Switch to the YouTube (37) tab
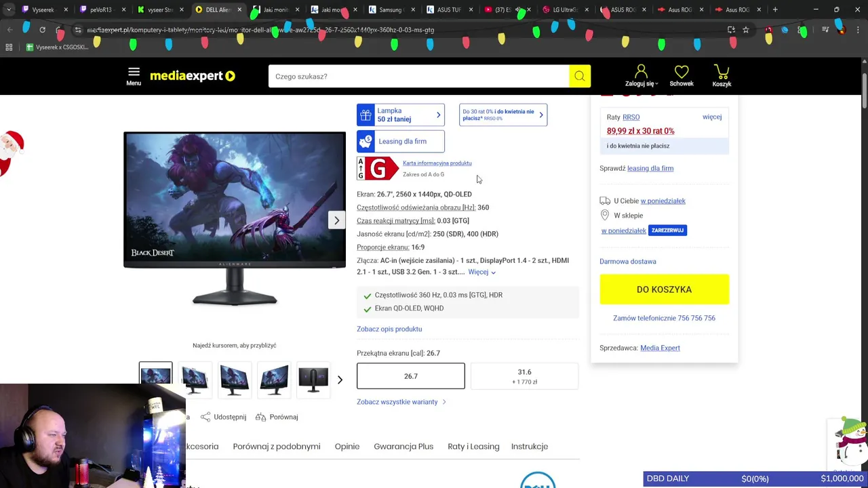This screenshot has height=488, width=868. coord(507,9)
